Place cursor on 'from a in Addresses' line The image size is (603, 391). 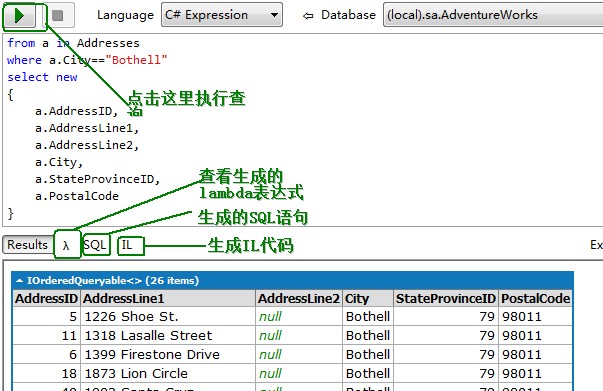point(73,43)
